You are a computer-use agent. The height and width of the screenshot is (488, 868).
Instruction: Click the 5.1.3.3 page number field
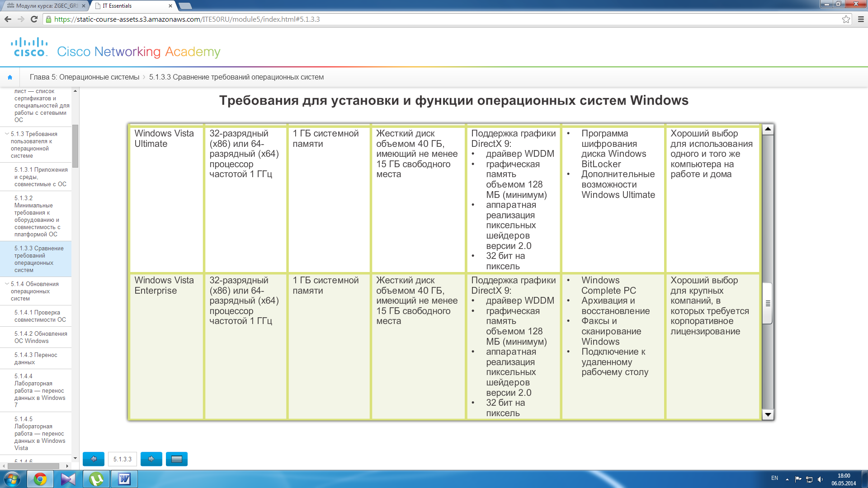[123, 459]
